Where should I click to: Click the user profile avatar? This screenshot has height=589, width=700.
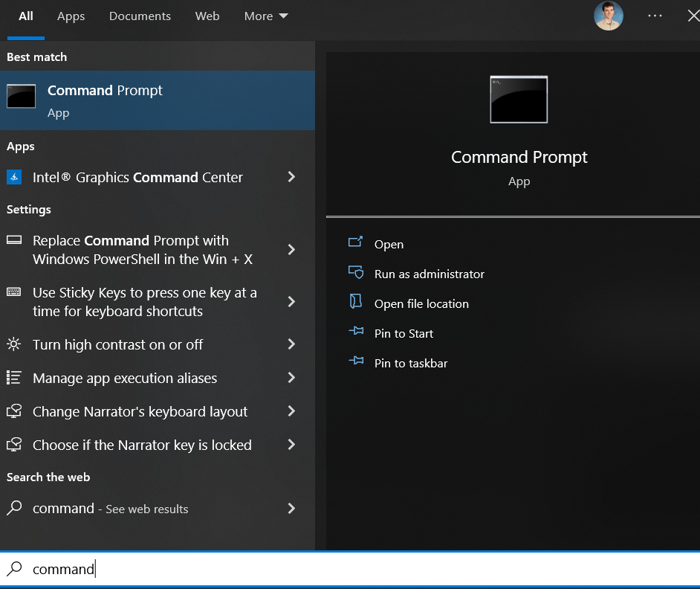609,16
